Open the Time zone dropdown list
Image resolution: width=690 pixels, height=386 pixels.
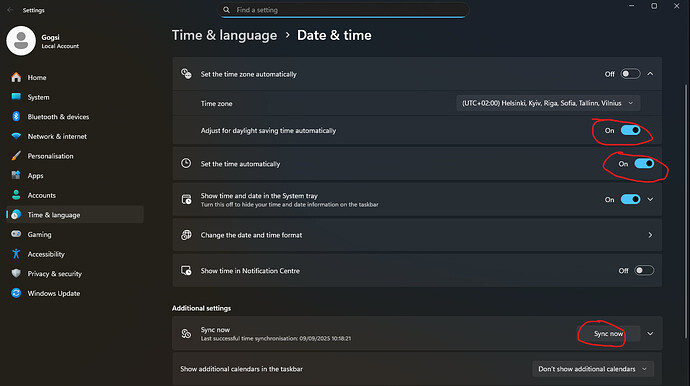[x=548, y=103]
